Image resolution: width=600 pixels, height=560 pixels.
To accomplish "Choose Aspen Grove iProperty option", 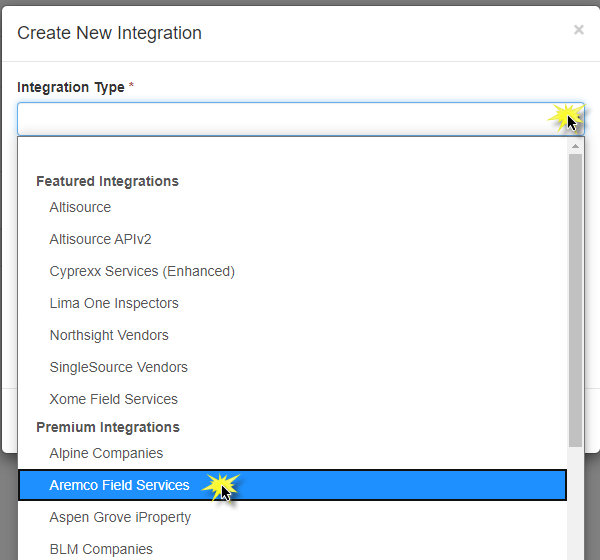I will click(x=292, y=517).
